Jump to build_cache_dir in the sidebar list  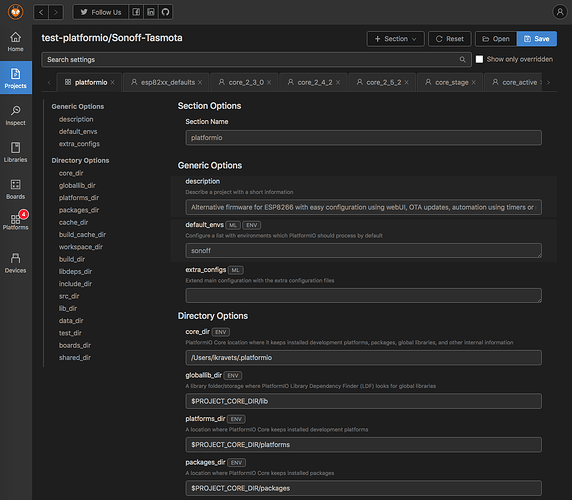pyautogui.click(x=82, y=235)
